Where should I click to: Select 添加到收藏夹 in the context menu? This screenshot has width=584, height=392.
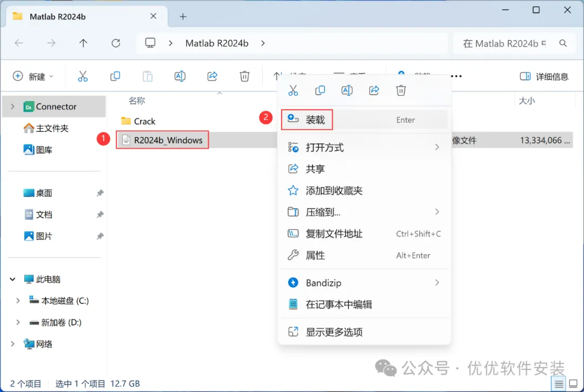[364, 191]
